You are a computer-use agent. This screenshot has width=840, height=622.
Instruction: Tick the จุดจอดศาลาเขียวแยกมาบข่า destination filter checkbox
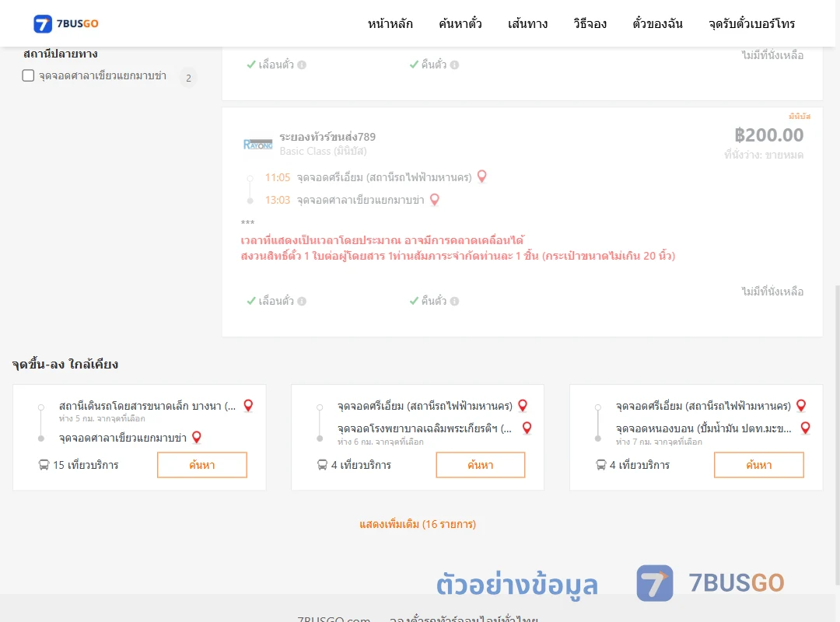[29, 75]
